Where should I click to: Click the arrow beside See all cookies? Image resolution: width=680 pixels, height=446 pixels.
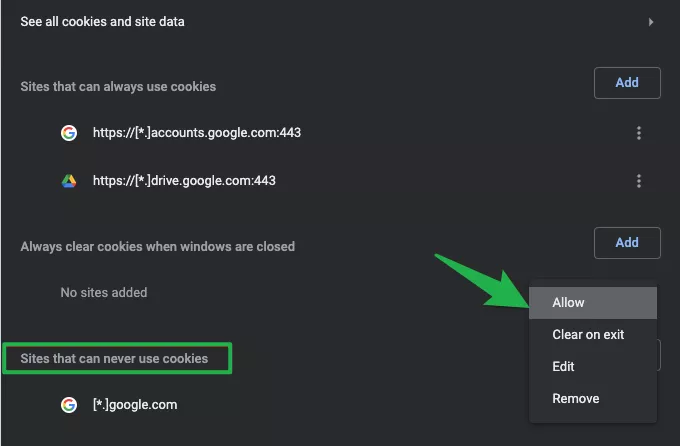[651, 22]
